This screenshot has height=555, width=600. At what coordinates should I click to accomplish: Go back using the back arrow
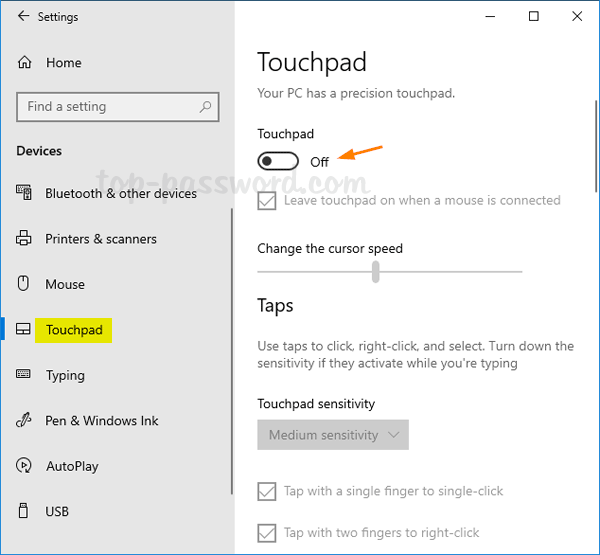pyautogui.click(x=19, y=17)
